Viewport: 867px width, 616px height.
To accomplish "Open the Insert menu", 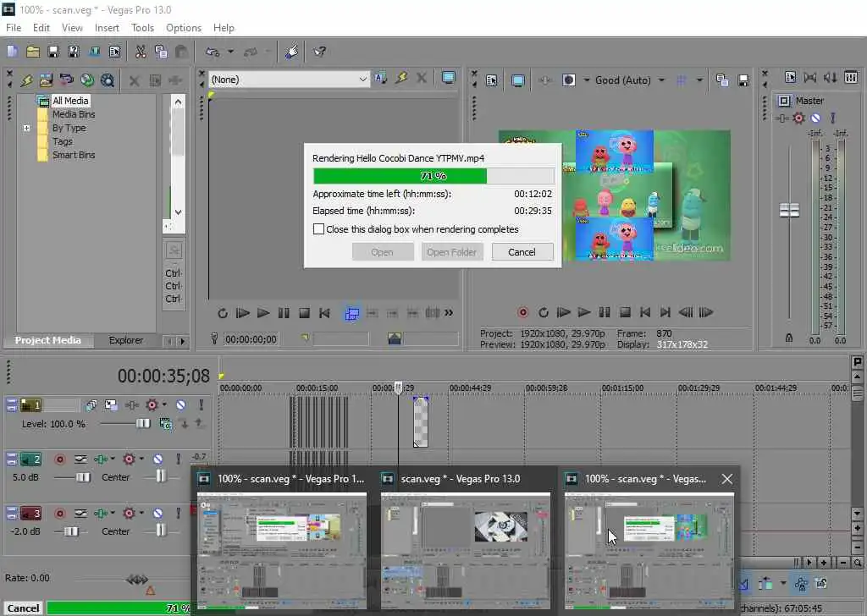I will click(x=107, y=28).
